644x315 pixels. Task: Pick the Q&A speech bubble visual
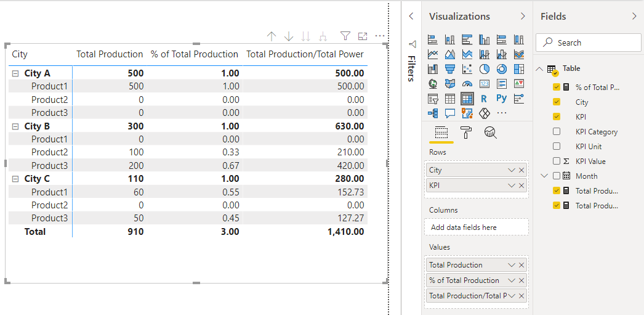point(450,113)
